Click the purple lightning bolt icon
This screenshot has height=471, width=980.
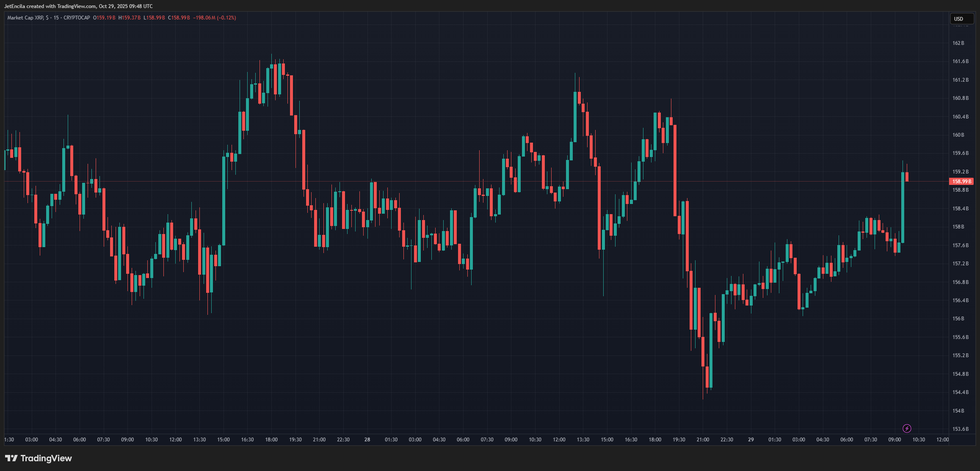907,428
